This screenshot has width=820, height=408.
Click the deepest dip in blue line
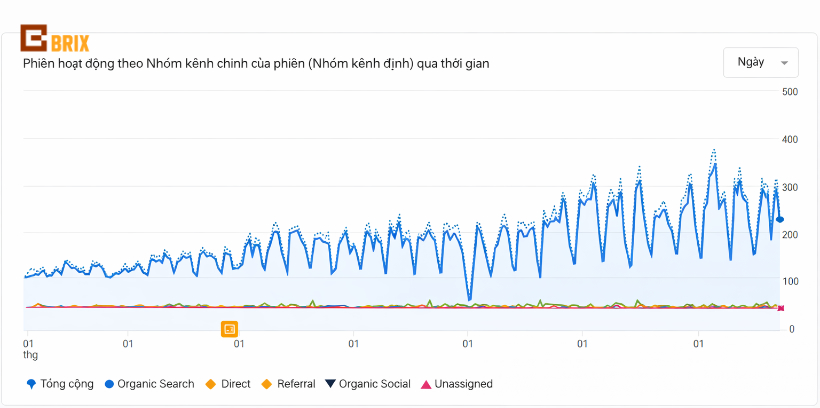click(470, 298)
